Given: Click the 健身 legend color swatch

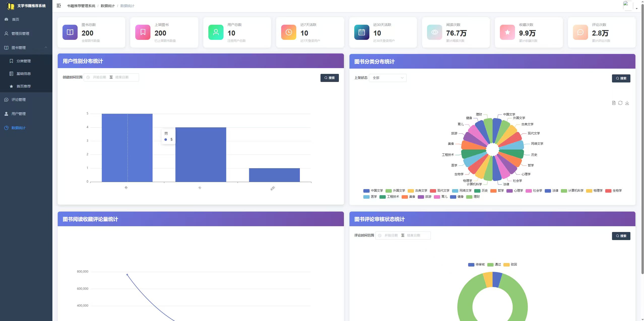Looking at the screenshot, I should coord(453,197).
